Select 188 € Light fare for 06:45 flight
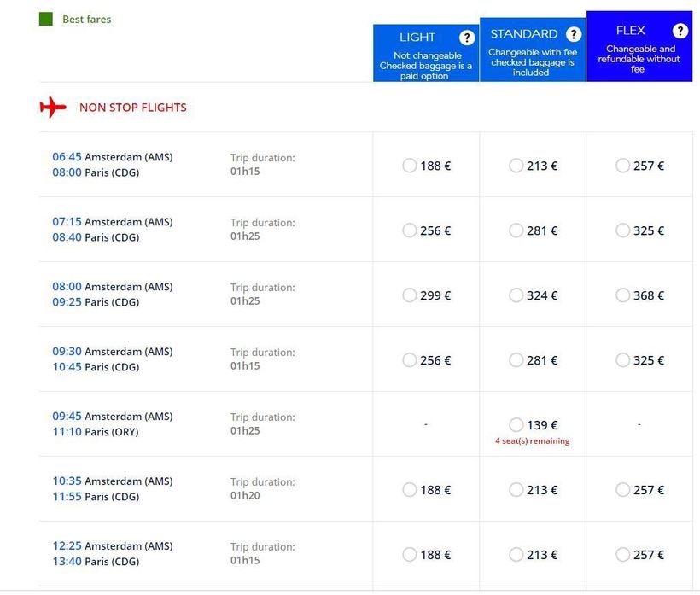Screen dimensions: 700x595 click(410, 166)
